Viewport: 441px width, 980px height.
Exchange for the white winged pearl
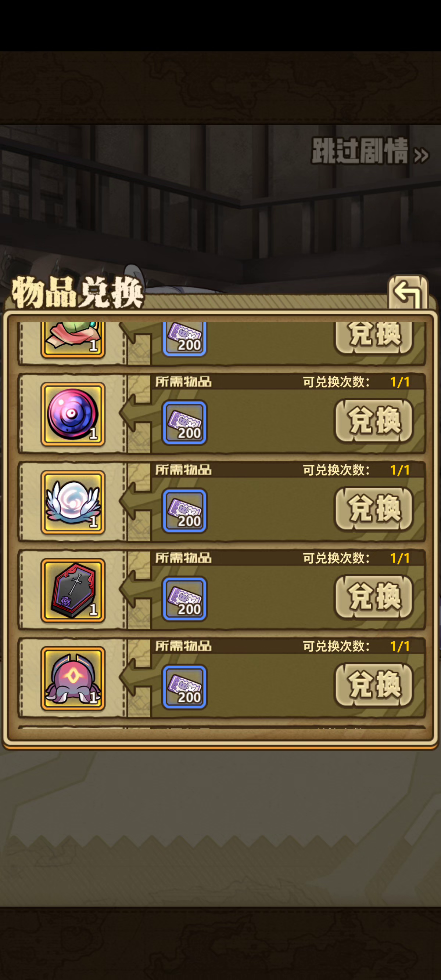tap(374, 509)
